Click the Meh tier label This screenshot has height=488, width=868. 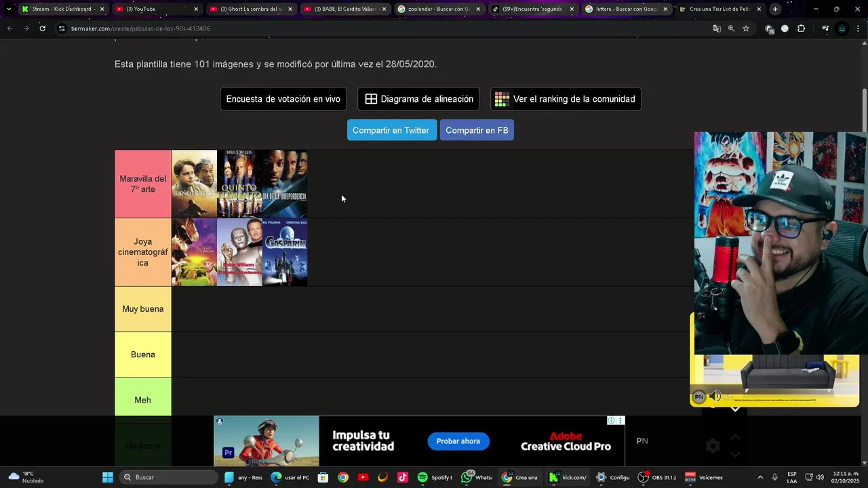pos(143,400)
